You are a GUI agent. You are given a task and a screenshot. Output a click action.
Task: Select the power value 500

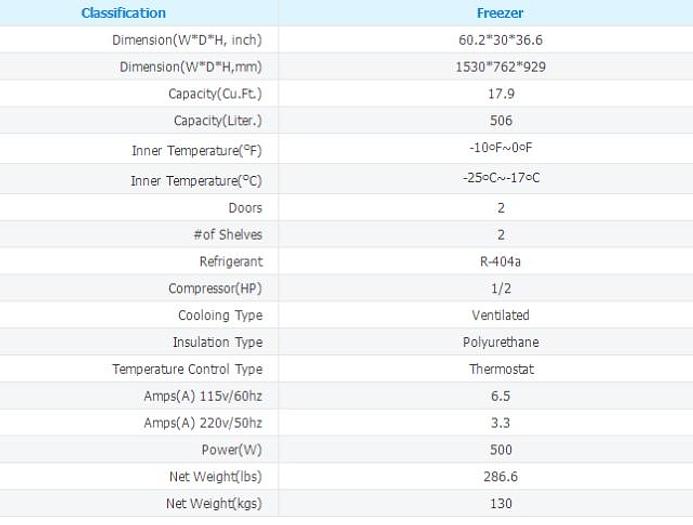[x=501, y=449]
